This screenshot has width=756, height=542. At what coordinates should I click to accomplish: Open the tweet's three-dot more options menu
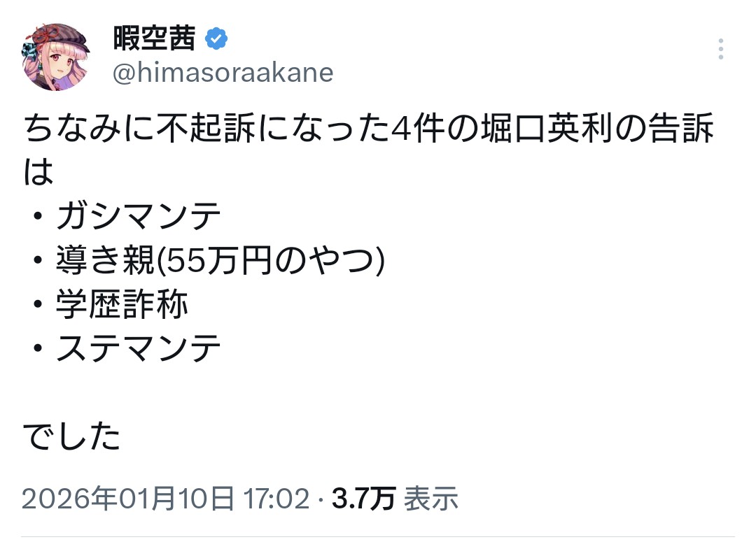pyautogui.click(x=720, y=49)
